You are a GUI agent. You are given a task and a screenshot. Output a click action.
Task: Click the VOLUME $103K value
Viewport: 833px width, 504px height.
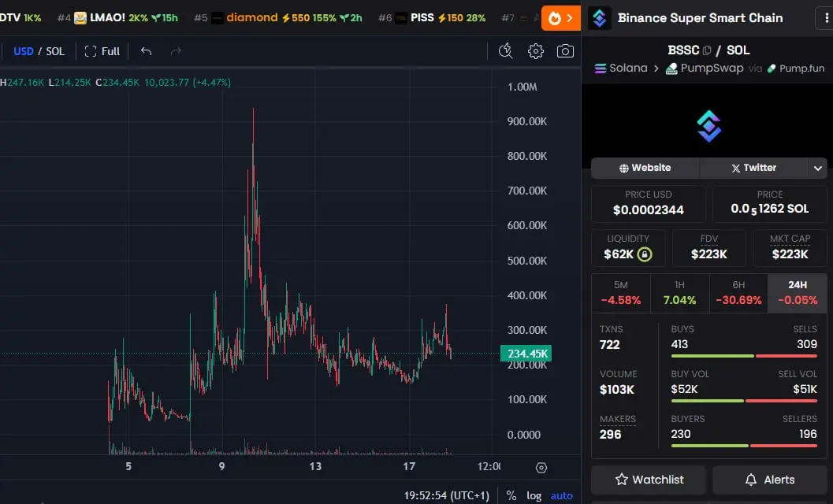[x=617, y=390]
